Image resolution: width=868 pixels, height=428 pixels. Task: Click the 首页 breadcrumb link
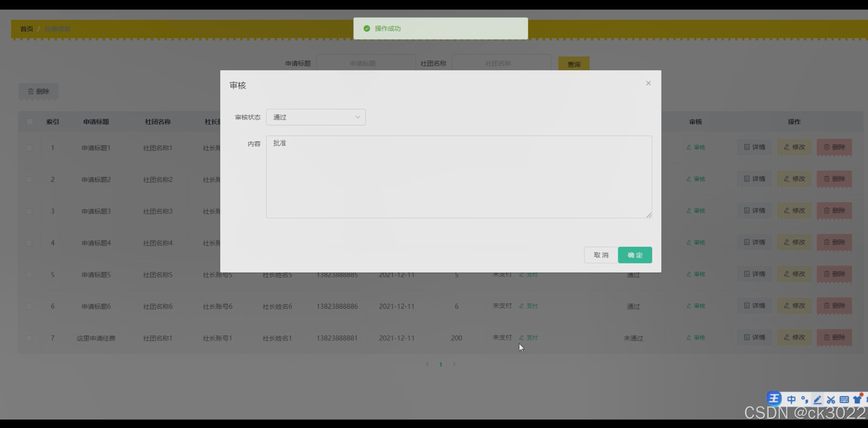pyautogui.click(x=27, y=29)
